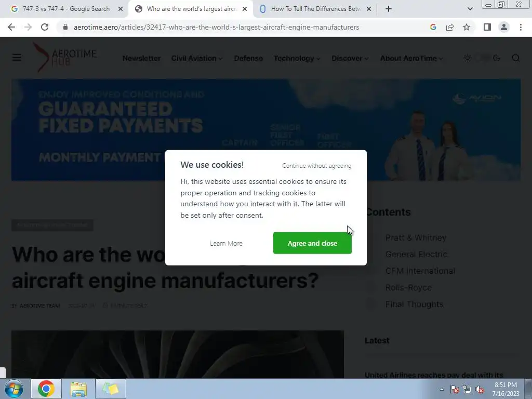Open Learn More about cookies
The height and width of the screenshot is (399, 532).
pos(226,243)
